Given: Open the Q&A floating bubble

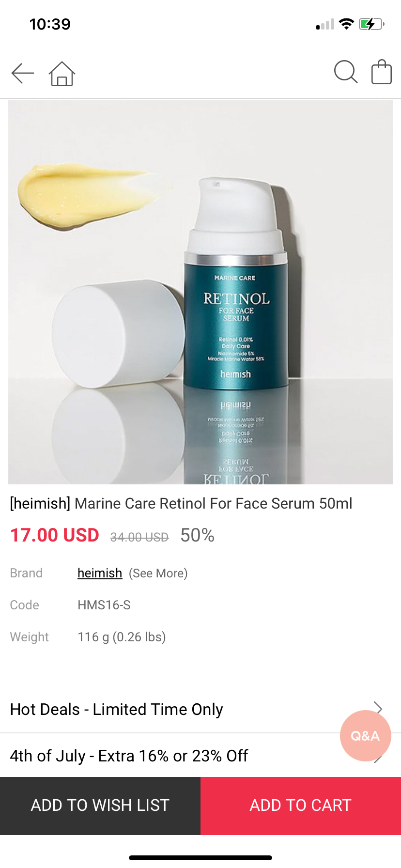Looking at the screenshot, I should (x=366, y=736).
